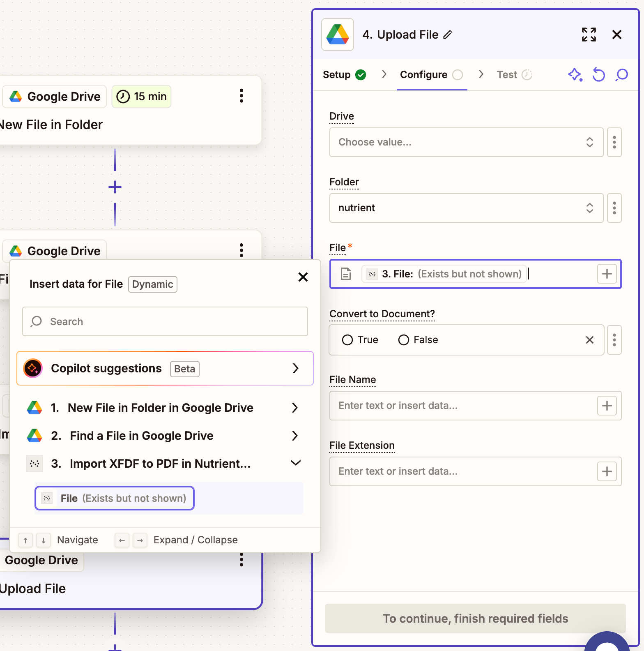
Task: Switch to the Setup tab
Action: (x=344, y=75)
